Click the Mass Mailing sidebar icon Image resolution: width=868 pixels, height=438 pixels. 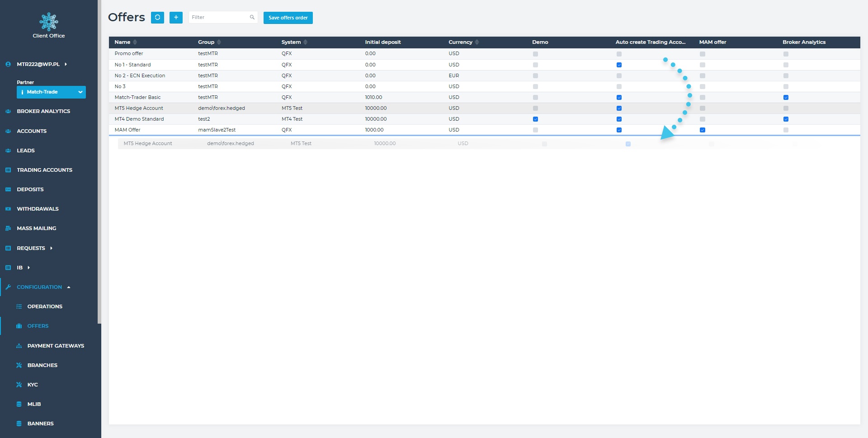pyautogui.click(x=8, y=228)
